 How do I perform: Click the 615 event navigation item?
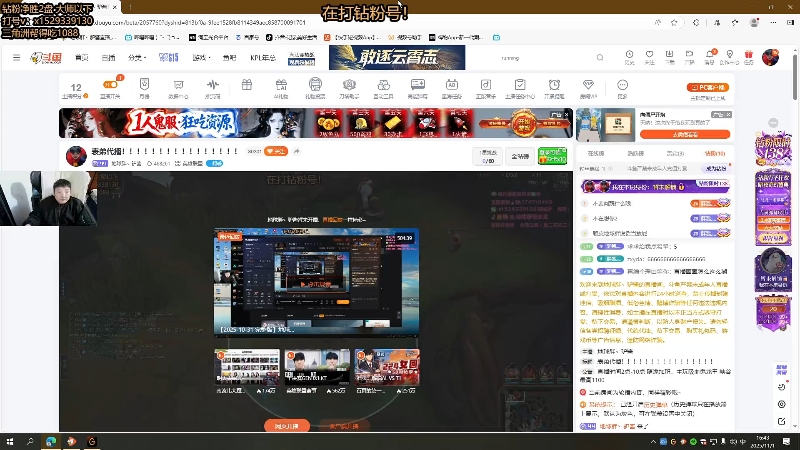coord(168,58)
